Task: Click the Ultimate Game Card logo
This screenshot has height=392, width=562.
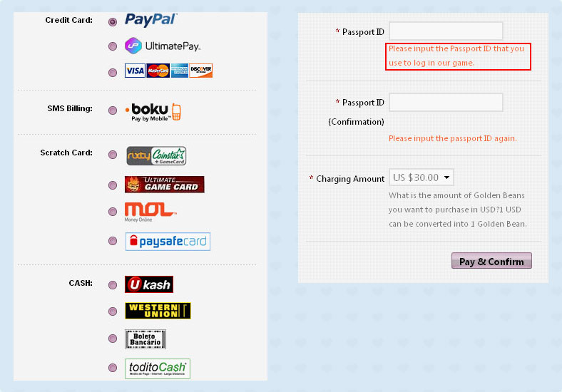Action: pos(165,184)
